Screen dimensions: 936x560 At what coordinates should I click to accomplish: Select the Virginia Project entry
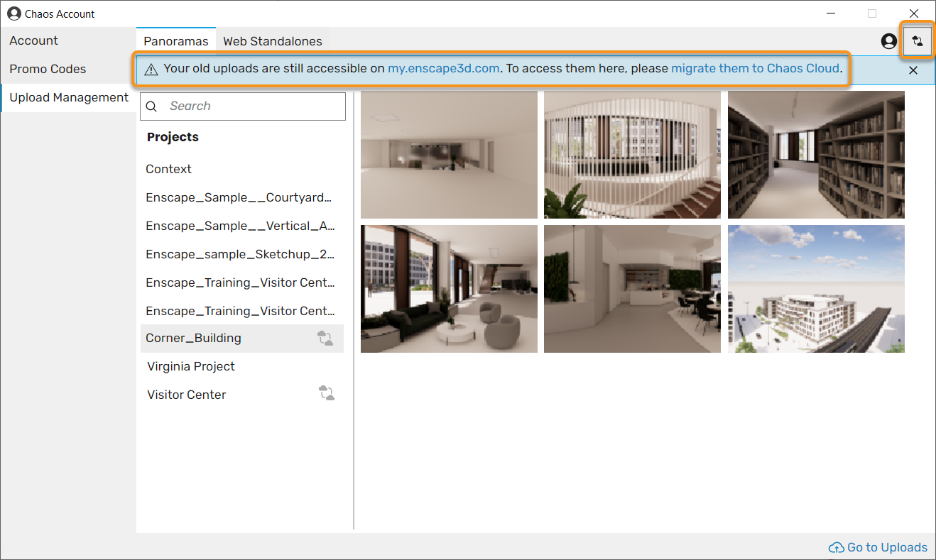[242, 366]
